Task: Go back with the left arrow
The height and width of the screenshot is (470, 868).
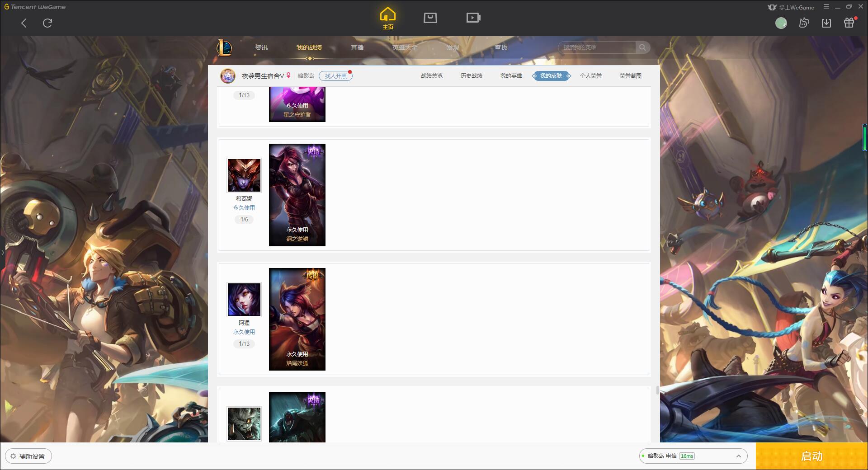Action: tap(24, 23)
